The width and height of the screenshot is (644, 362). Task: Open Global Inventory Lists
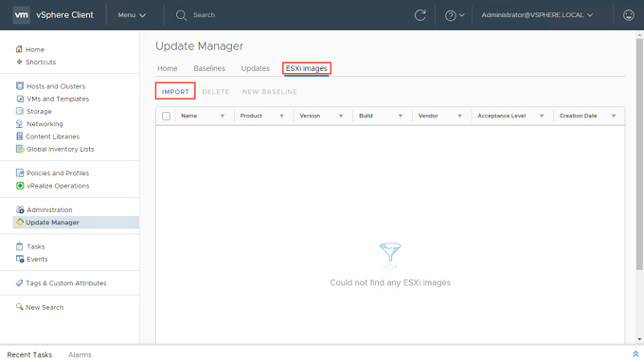click(x=61, y=149)
